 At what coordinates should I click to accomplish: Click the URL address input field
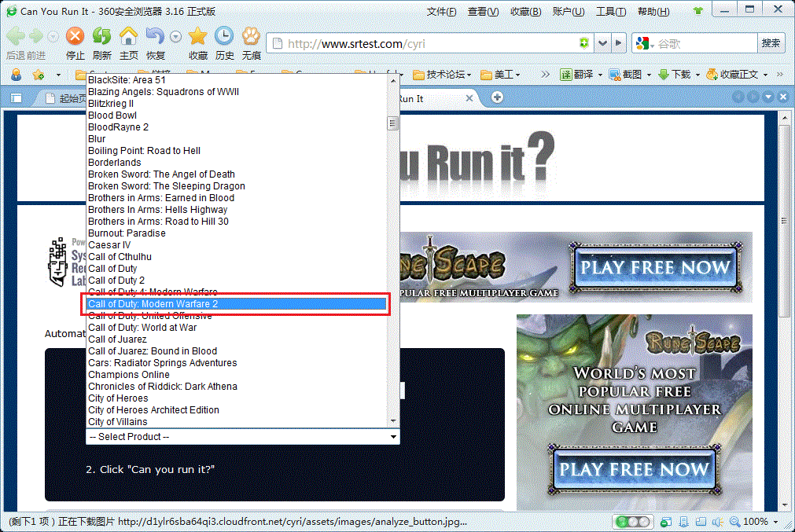432,43
